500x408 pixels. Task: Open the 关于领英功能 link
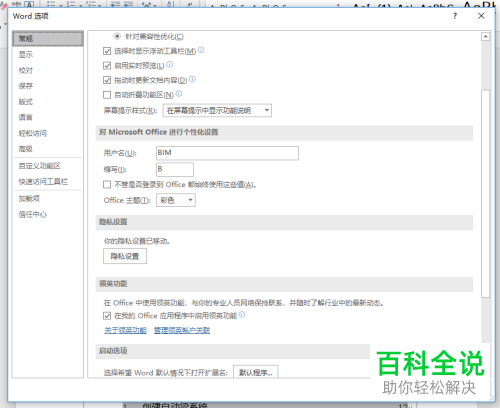(x=125, y=330)
